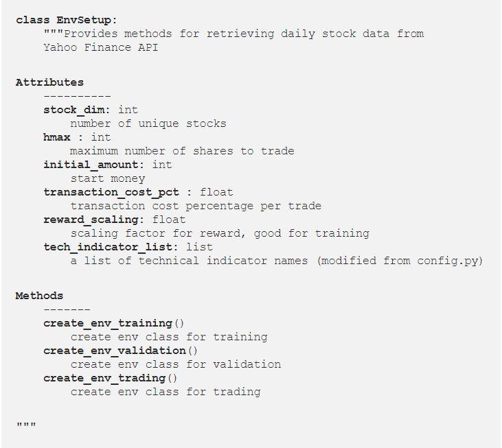Click the 'start money' description
The image size is (502, 448).
(108, 178)
